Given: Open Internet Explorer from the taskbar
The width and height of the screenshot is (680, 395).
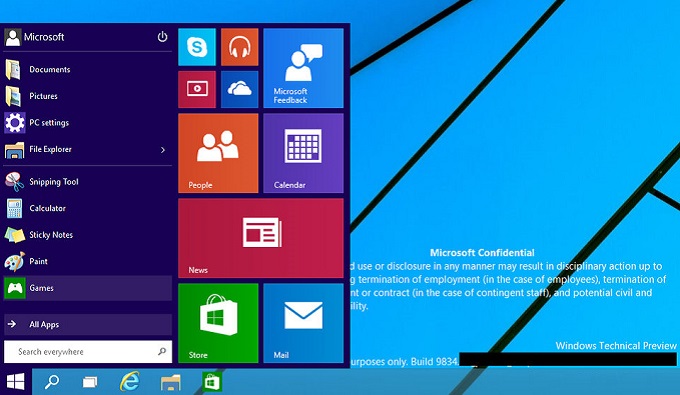Looking at the screenshot, I should tap(130, 382).
